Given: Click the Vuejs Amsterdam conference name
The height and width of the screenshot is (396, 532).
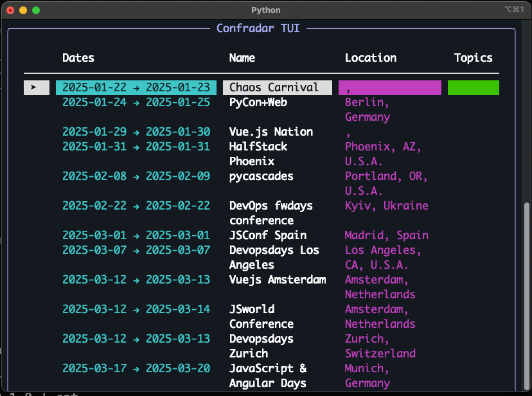Looking at the screenshot, I should click(x=278, y=280).
